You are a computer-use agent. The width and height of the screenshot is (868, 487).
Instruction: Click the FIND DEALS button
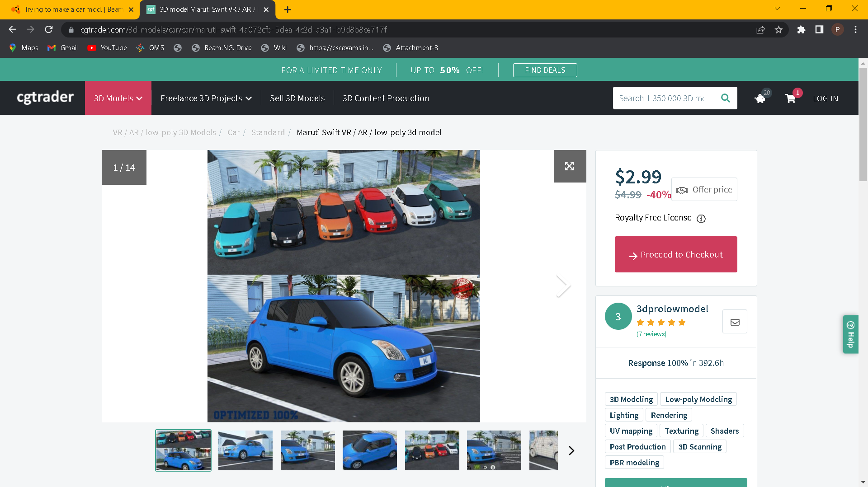[545, 70]
